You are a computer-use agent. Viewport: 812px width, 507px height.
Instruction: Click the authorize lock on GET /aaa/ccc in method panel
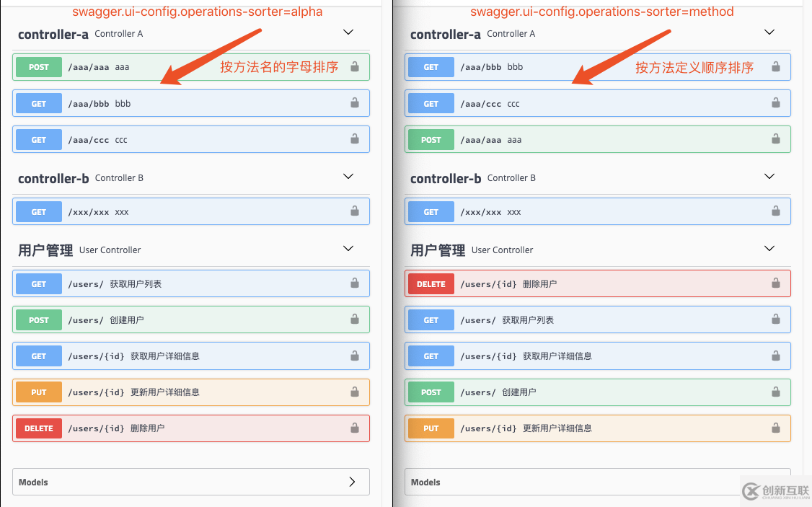775,102
